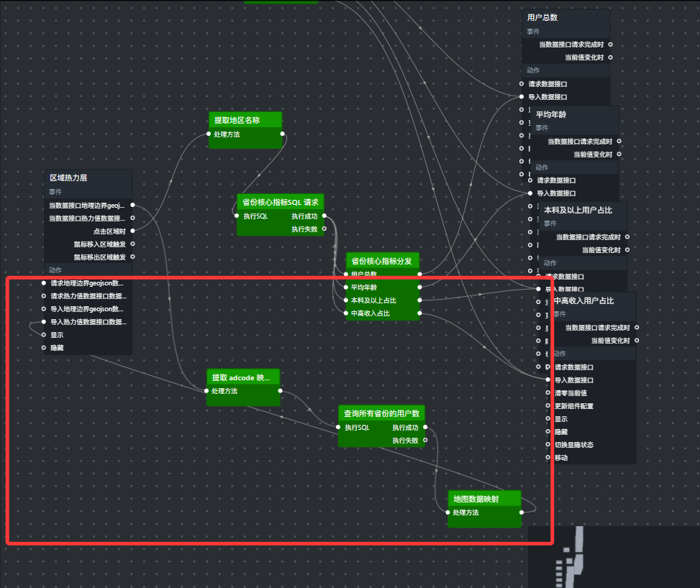Viewport: 700px width, 588px height.
Task: Click 显示 action in 中高收入用户占比 node
Action: (x=560, y=419)
